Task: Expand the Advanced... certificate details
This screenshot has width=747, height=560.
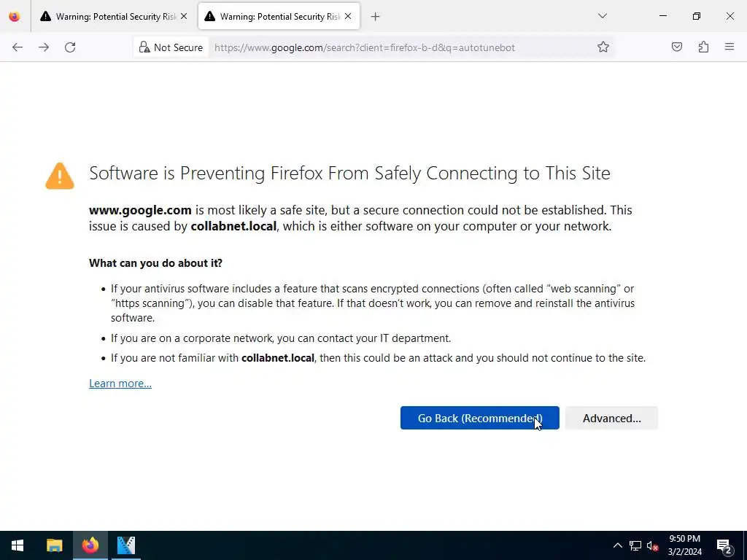Action: tap(611, 418)
